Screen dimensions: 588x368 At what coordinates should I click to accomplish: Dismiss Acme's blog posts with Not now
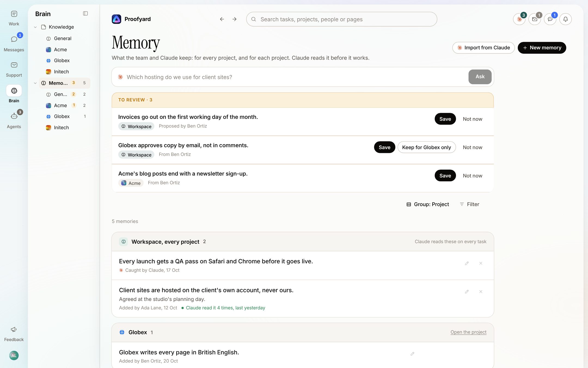(x=473, y=176)
